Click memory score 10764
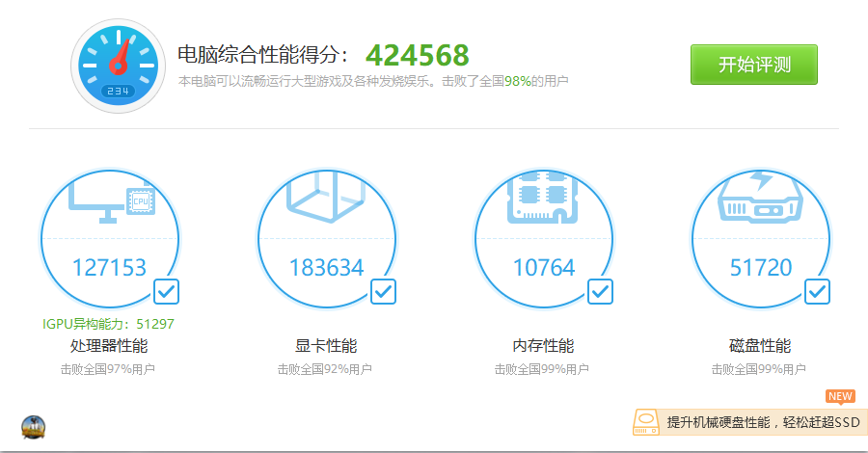This screenshot has height=453, width=868. point(544,268)
